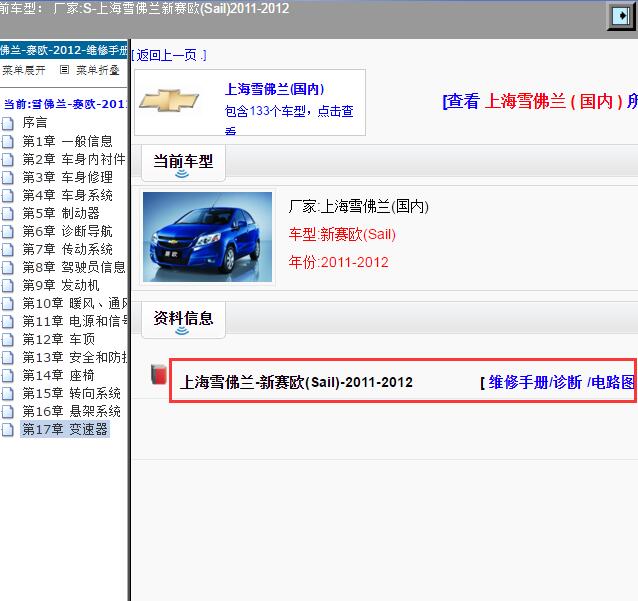Click the page icon next to 第1章 一般信息
638x601 pixels.
coord(8,141)
